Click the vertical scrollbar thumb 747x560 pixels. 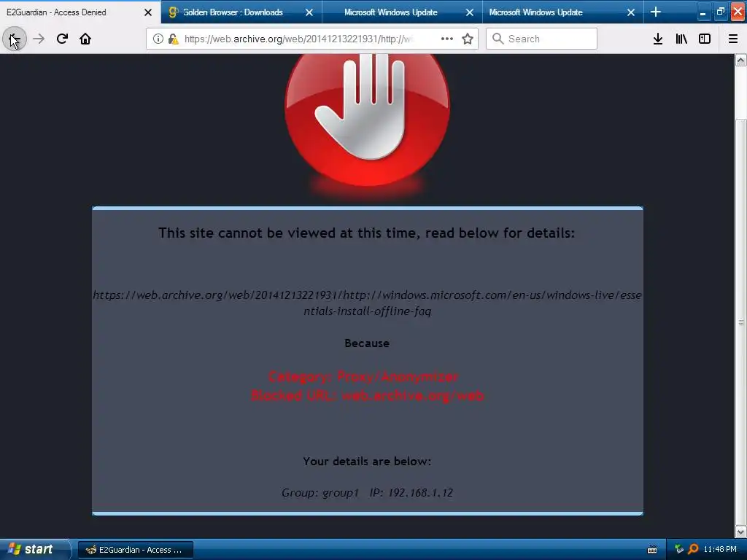(x=740, y=322)
